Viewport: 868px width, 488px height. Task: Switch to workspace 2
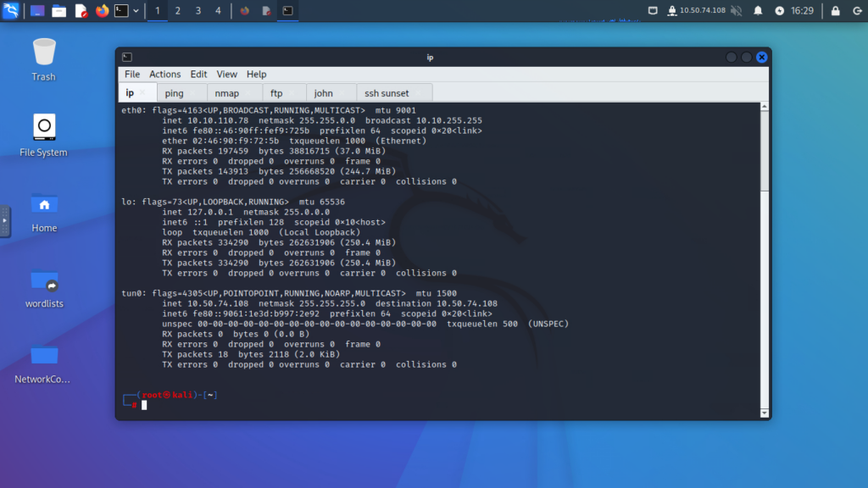[177, 11]
